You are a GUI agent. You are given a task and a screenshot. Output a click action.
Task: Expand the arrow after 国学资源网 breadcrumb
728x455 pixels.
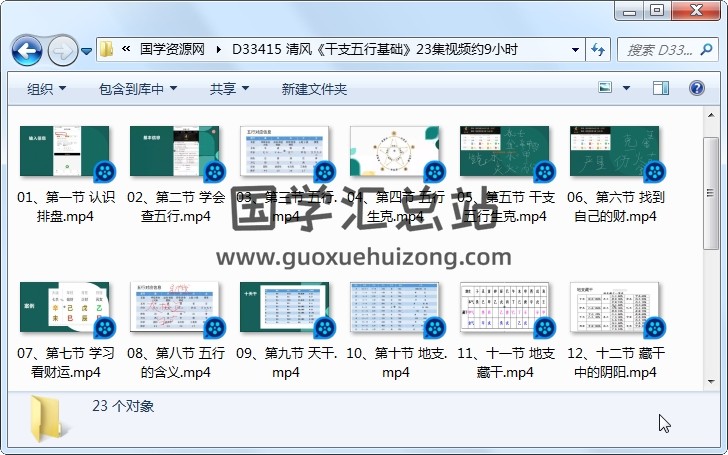(x=219, y=50)
